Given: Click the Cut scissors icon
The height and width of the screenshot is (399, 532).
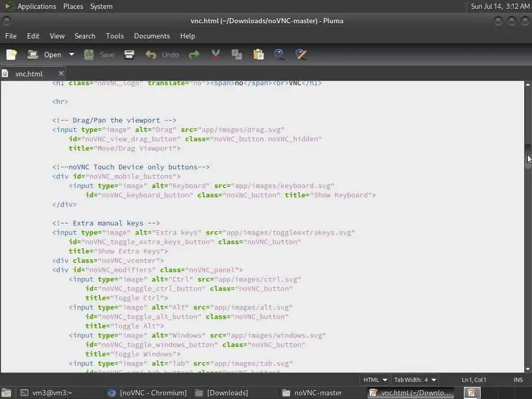Looking at the screenshot, I should pyautogui.click(x=216, y=55).
